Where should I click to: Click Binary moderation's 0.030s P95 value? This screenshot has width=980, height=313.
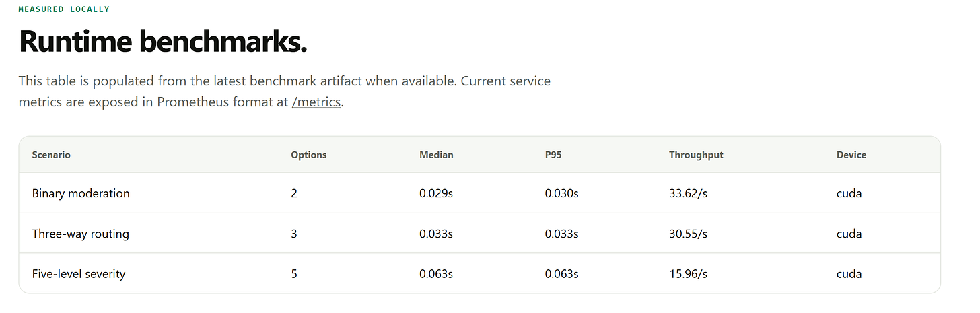tap(562, 193)
